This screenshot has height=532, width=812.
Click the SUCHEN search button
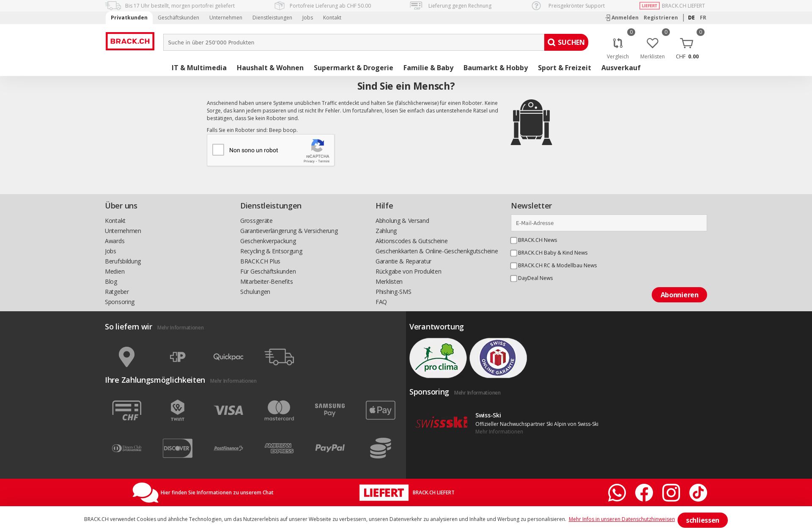pos(566,42)
